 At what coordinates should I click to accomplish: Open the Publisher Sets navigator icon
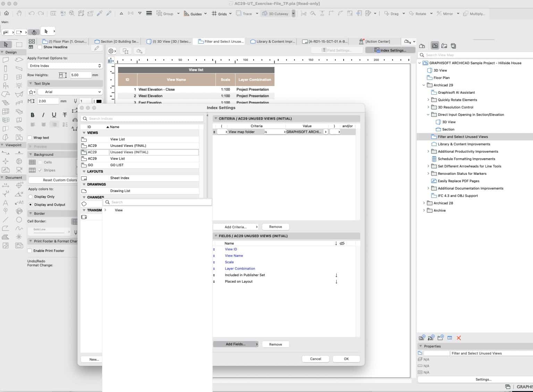click(453, 46)
